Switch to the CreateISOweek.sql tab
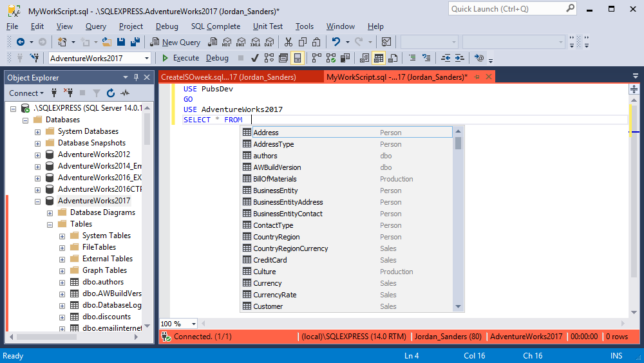644x363 pixels. 241,77
